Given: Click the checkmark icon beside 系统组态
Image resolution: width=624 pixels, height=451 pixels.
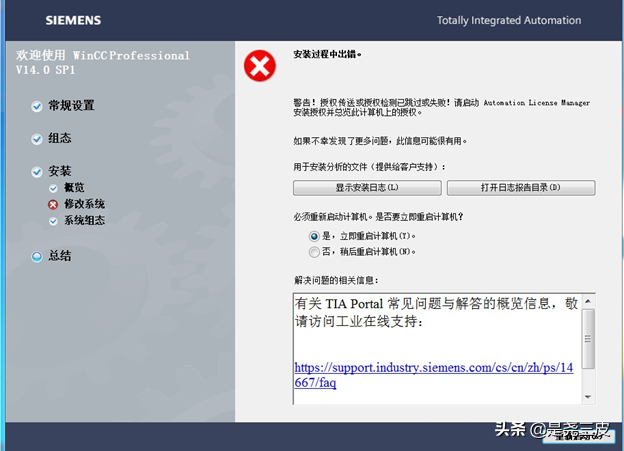Looking at the screenshot, I should [54, 221].
